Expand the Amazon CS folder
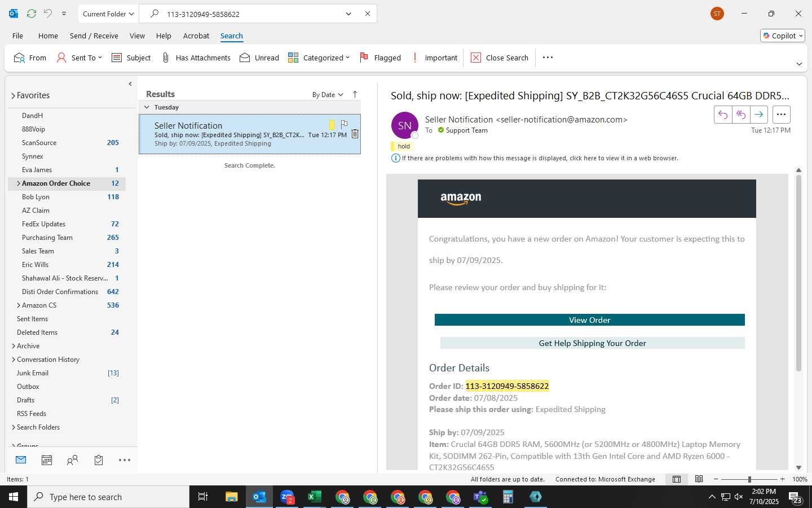812x508 pixels. 19,305
